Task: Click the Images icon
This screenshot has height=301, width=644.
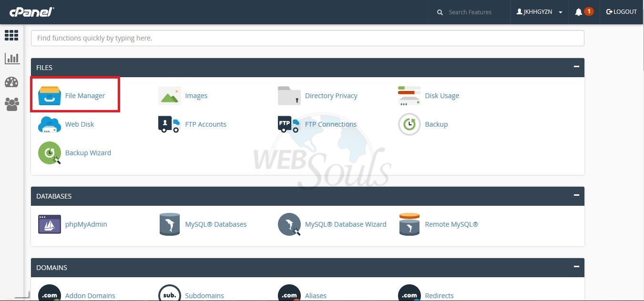Action: pos(170,96)
